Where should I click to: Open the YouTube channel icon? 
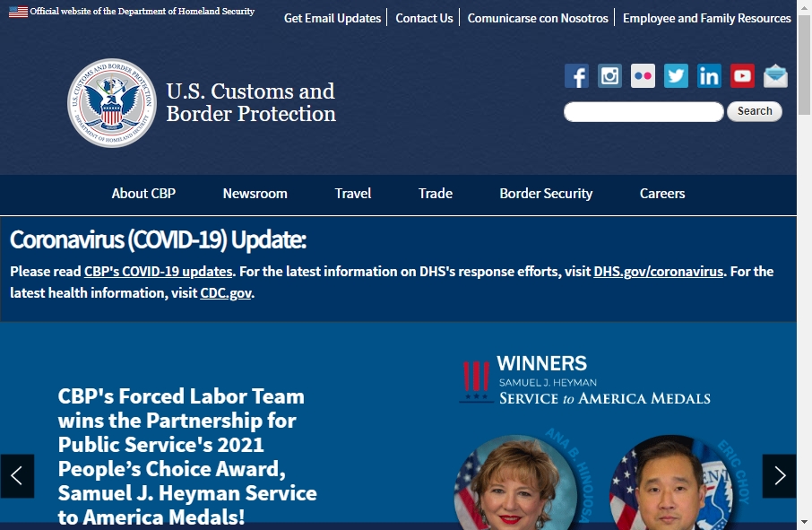point(742,76)
